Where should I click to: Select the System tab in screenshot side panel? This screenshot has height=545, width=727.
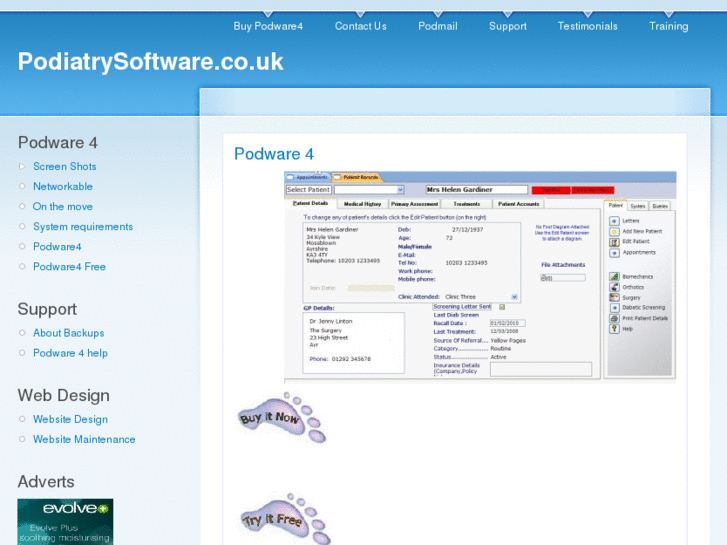pos(638,206)
